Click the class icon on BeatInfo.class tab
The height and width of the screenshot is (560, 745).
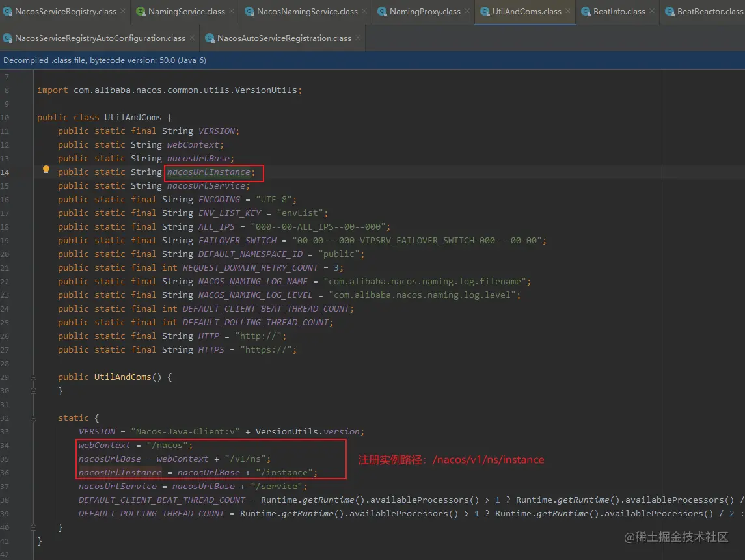pyautogui.click(x=586, y=12)
